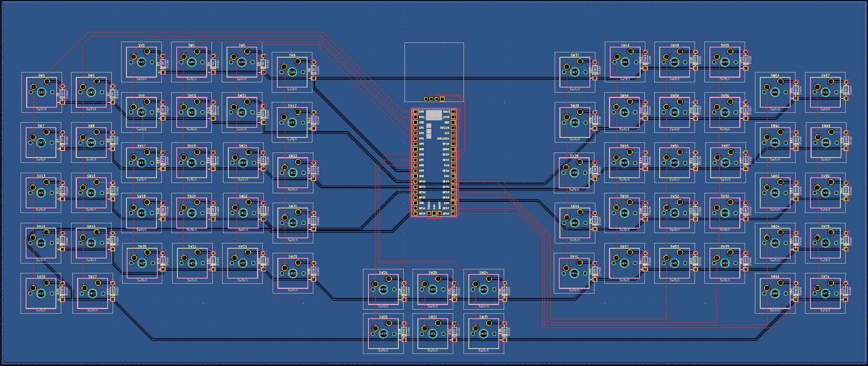Select the SW37 switch footprint
The height and width of the screenshot is (366, 868).
point(575,72)
